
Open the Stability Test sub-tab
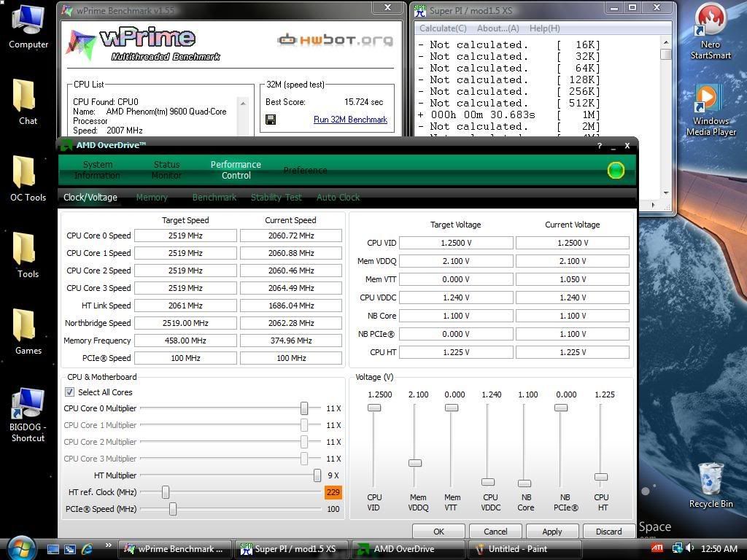[x=276, y=197]
